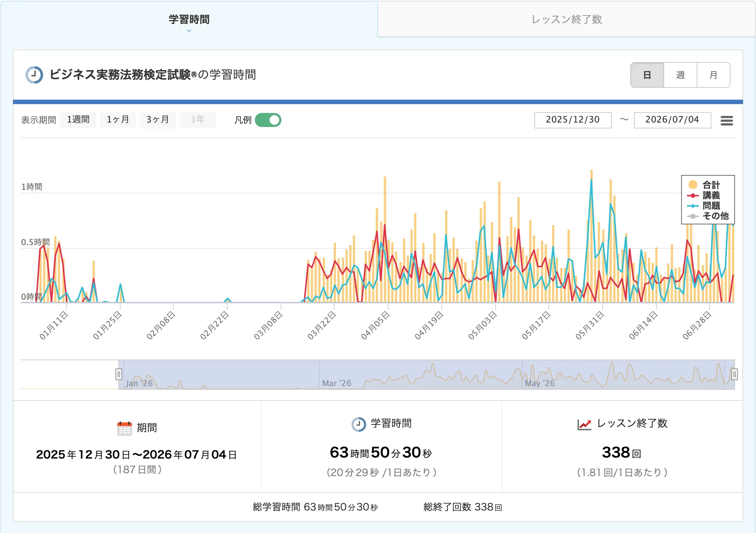Grab the left range navigator handle

(x=119, y=374)
